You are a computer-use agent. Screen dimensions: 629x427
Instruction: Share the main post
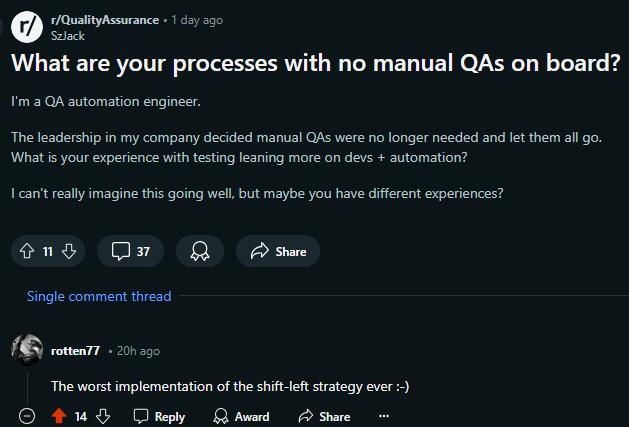(x=278, y=251)
